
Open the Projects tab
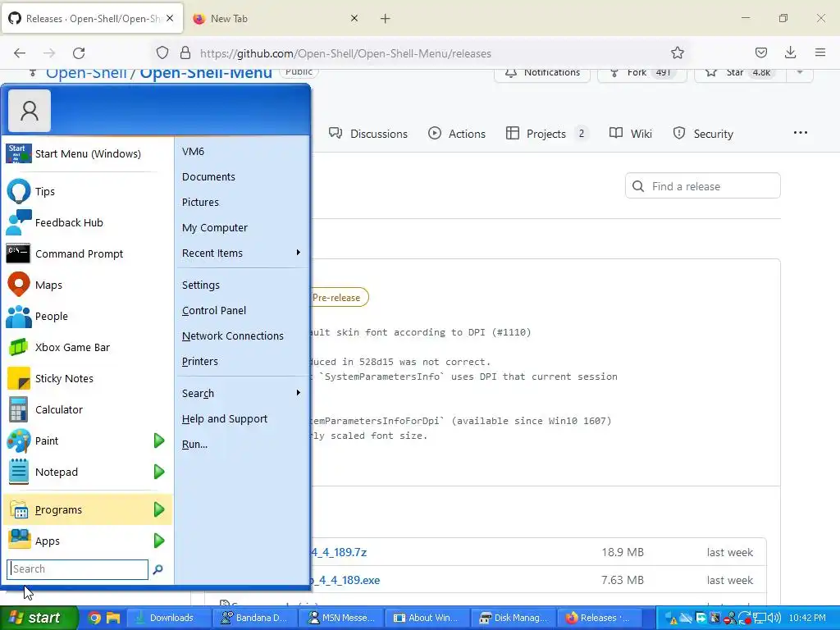(x=546, y=134)
